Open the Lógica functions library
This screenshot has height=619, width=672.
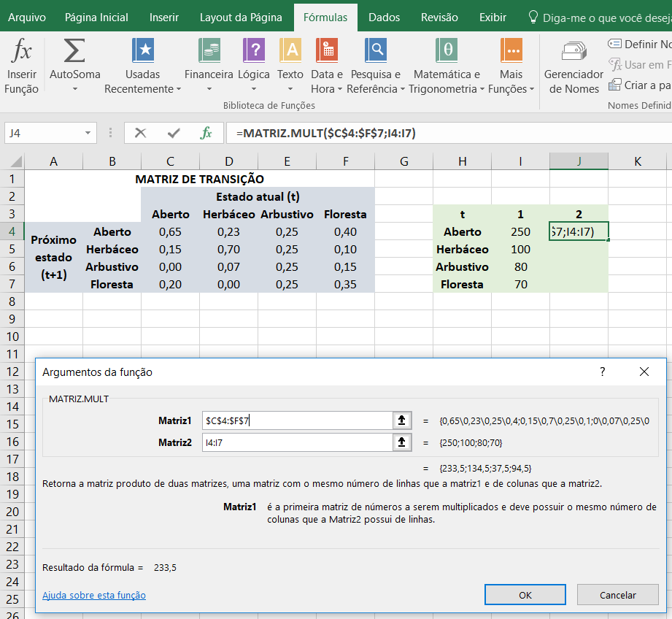tap(253, 52)
